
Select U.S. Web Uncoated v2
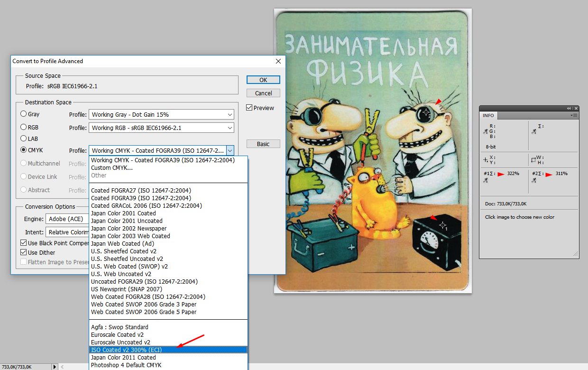point(168,274)
